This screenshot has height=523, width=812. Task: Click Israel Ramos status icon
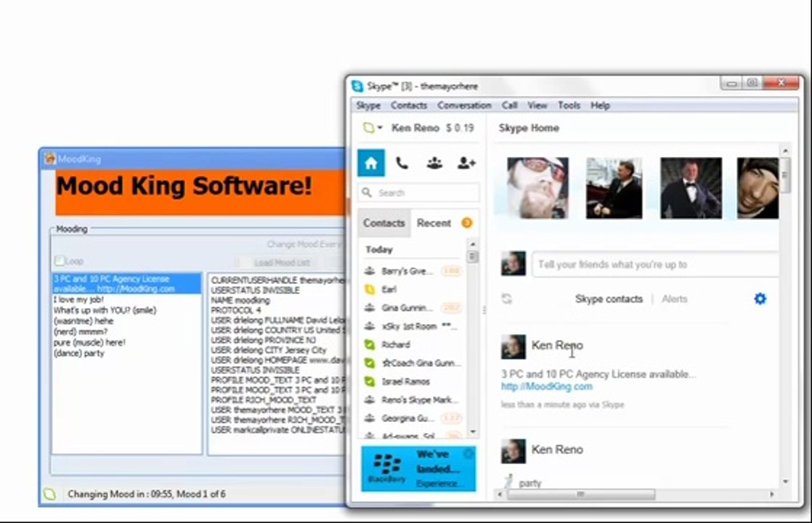[370, 381]
